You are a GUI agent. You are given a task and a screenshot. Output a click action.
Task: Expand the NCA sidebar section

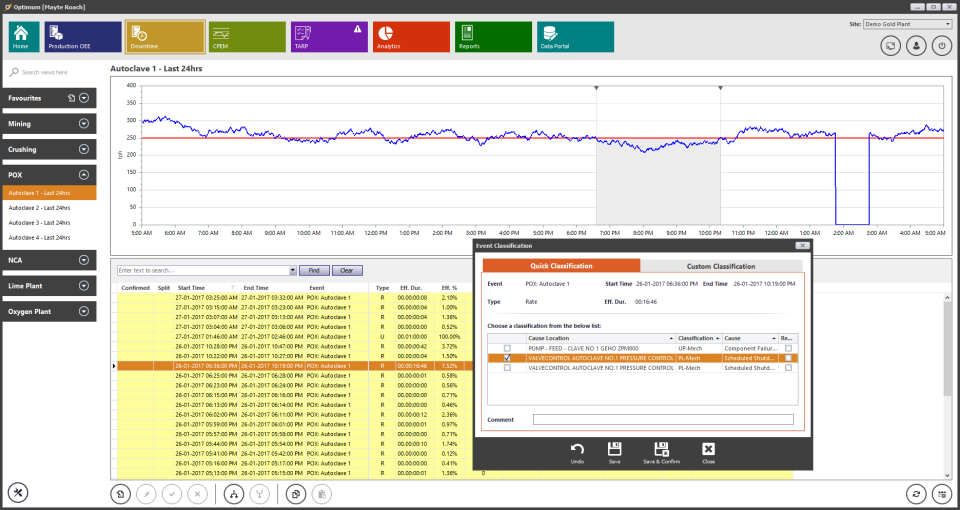pos(84,260)
